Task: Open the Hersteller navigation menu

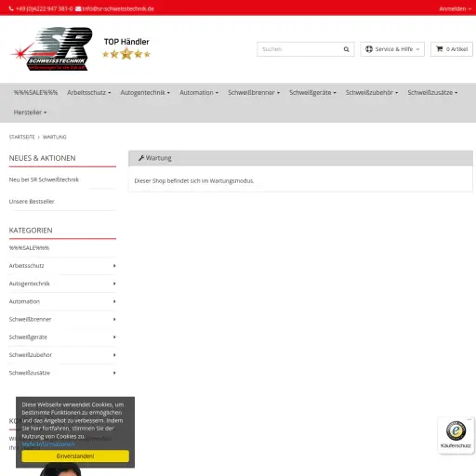Action: 30,112
